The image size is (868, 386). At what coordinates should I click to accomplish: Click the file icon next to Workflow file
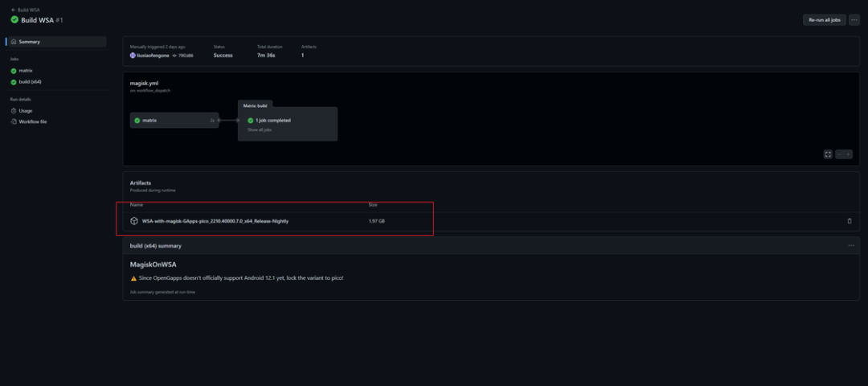click(x=14, y=121)
